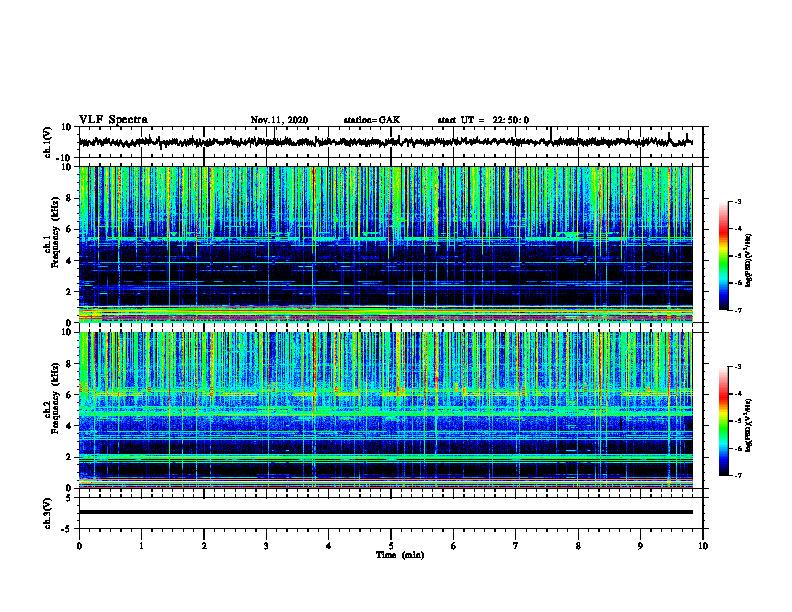
Task: Click the ch.2 spectrogram color scale bar
Action: coord(723,421)
